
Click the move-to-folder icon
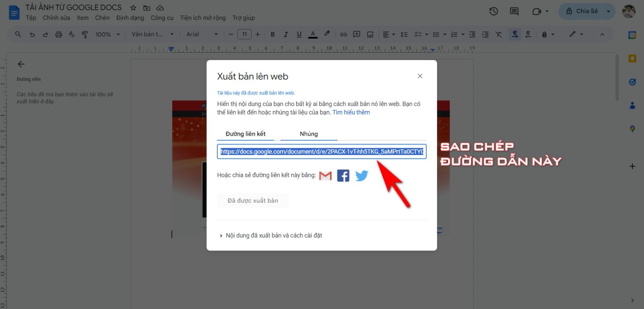(147, 8)
